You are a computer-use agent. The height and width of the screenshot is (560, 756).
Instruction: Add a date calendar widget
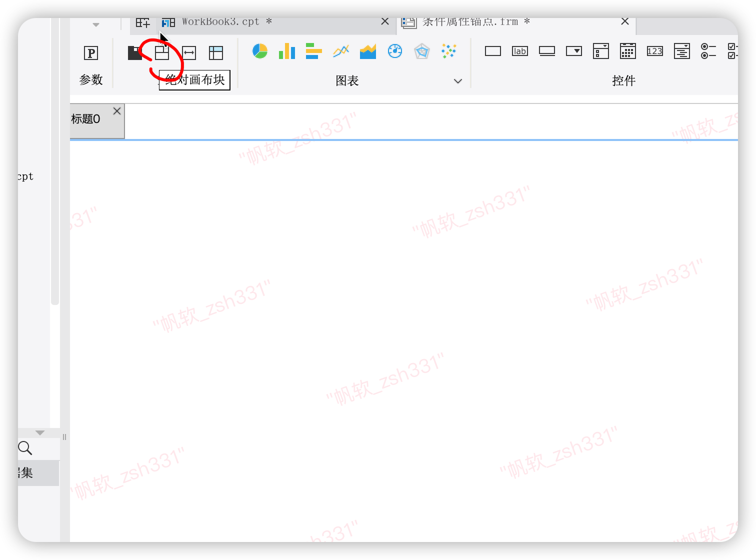pos(628,51)
